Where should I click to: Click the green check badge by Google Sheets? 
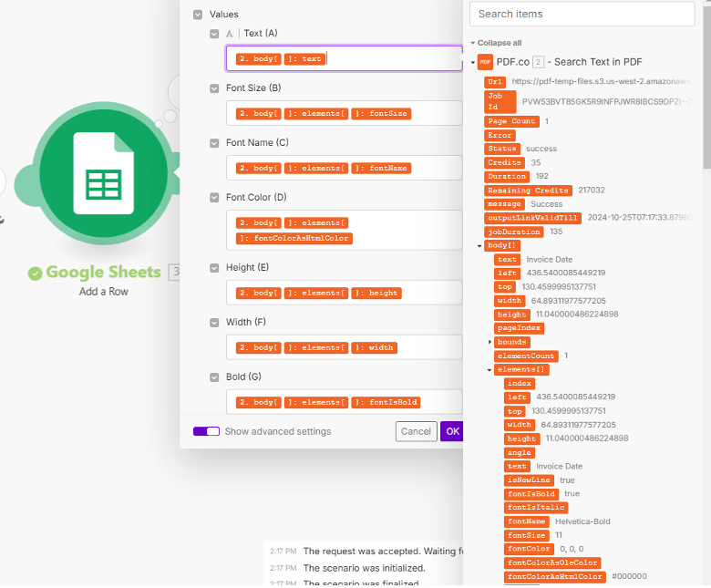coord(36,273)
